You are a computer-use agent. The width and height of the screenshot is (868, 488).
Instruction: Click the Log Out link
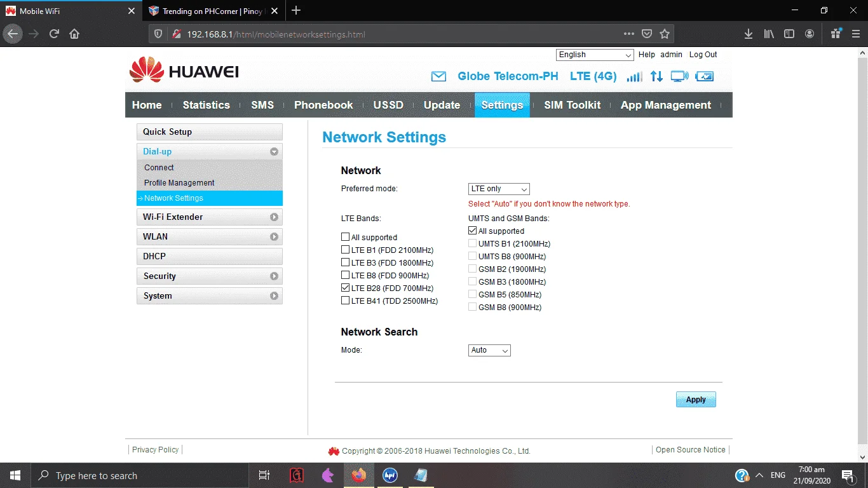coord(703,55)
